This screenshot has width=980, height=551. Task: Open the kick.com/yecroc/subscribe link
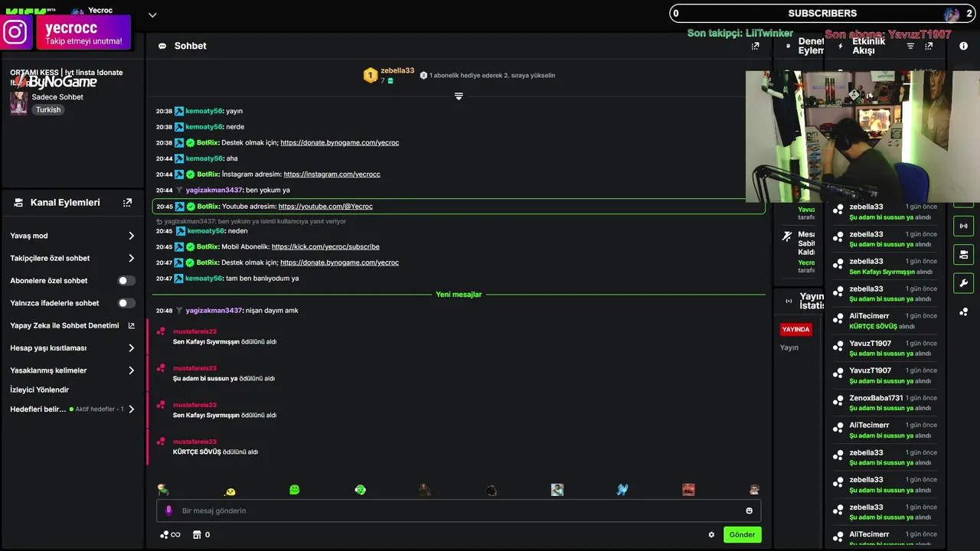[325, 246]
